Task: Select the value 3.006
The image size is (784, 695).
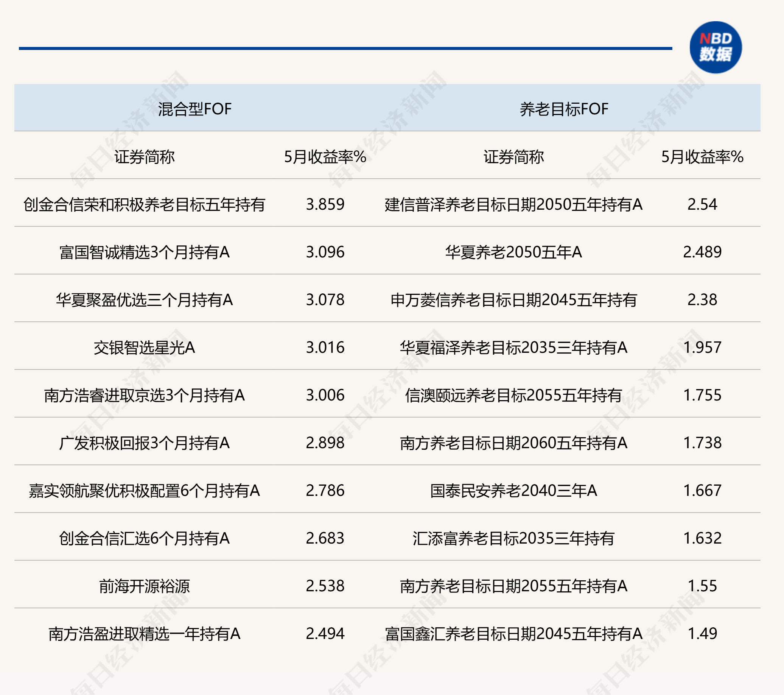Action: 325,395
